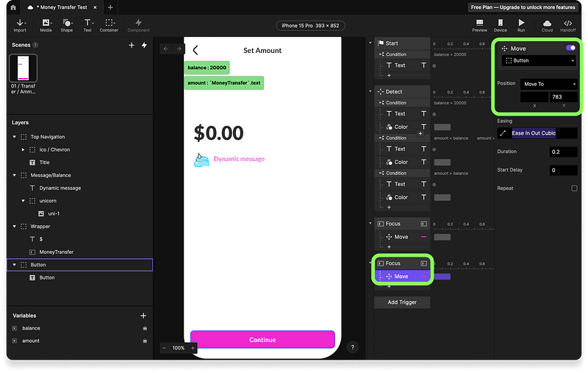
Task: Zoom out with the minus button
Action: [x=164, y=348]
